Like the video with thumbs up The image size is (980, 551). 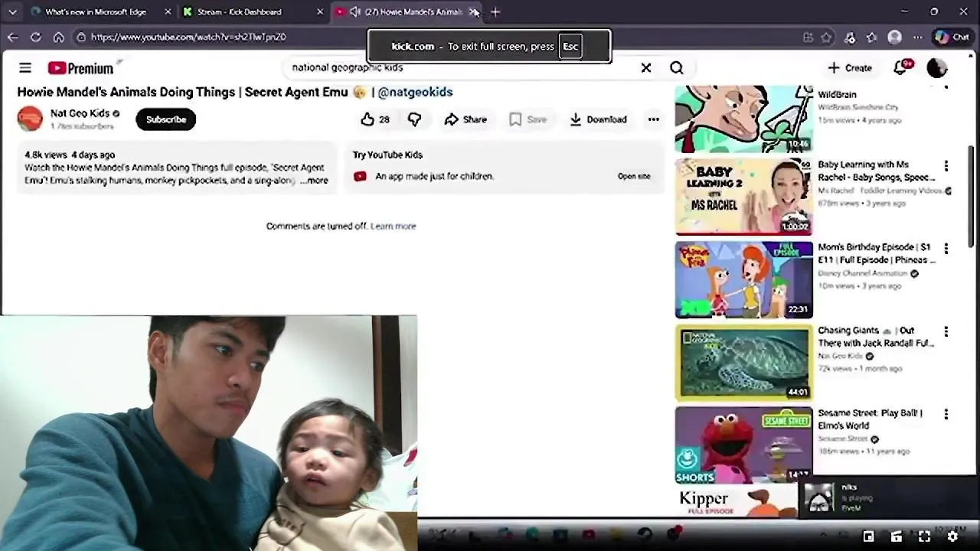[375, 119]
